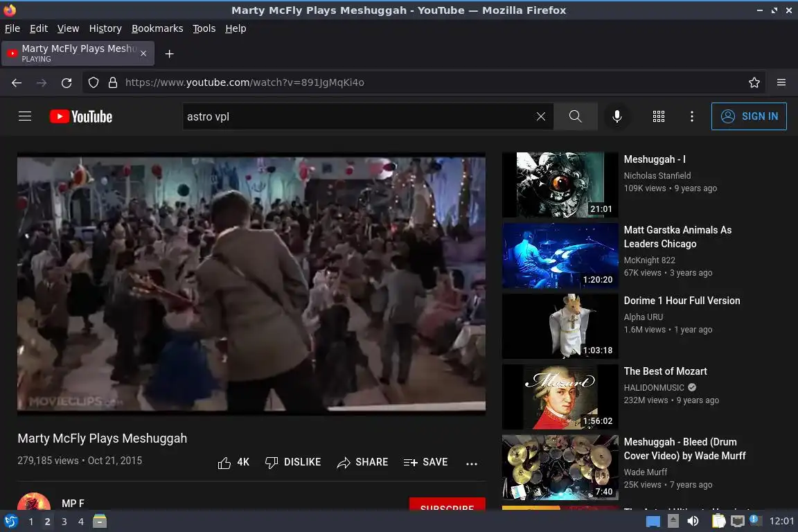Open a new tab with the plus button
This screenshot has width=798, height=532.
click(x=170, y=54)
